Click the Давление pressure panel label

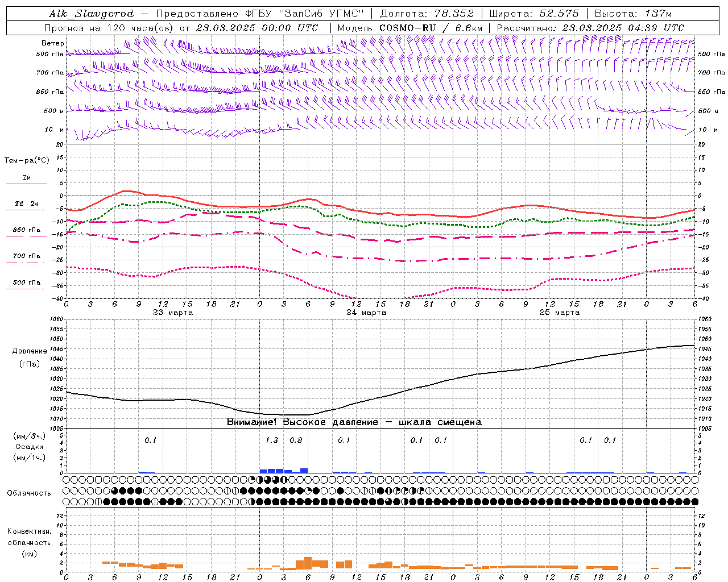[30, 351]
